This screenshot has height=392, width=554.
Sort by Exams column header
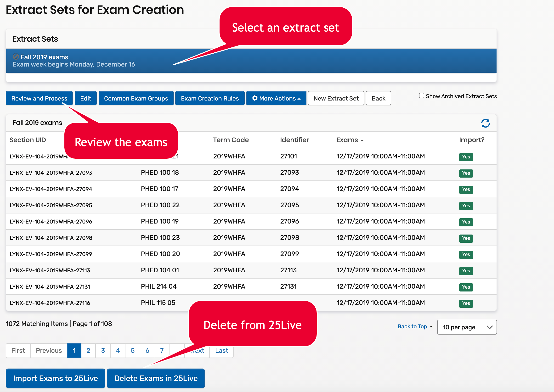click(x=347, y=140)
